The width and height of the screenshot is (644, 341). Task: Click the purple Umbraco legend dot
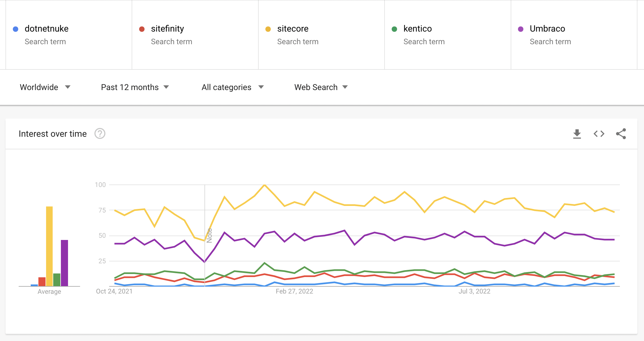click(x=521, y=29)
